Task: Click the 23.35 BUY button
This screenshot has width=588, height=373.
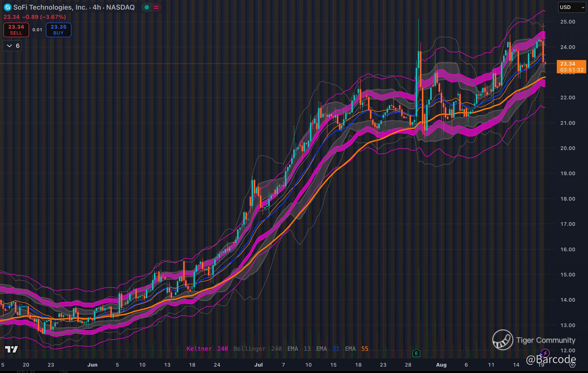Action: [x=59, y=30]
